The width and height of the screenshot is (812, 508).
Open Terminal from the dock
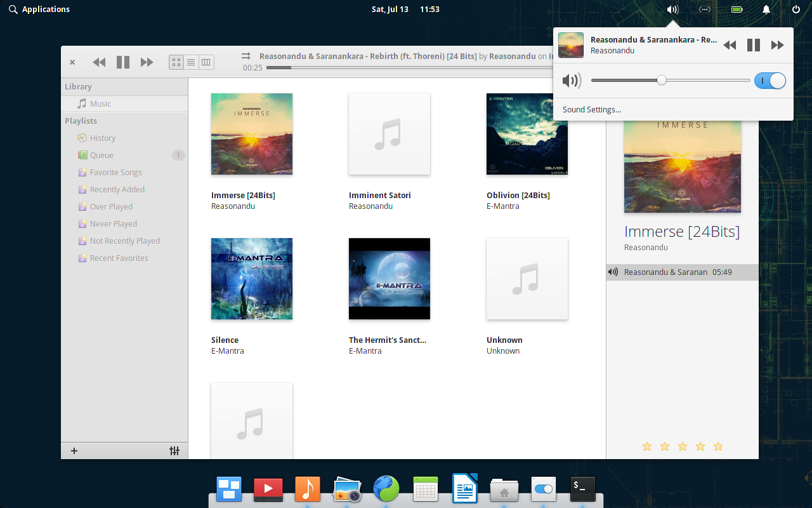click(582, 489)
